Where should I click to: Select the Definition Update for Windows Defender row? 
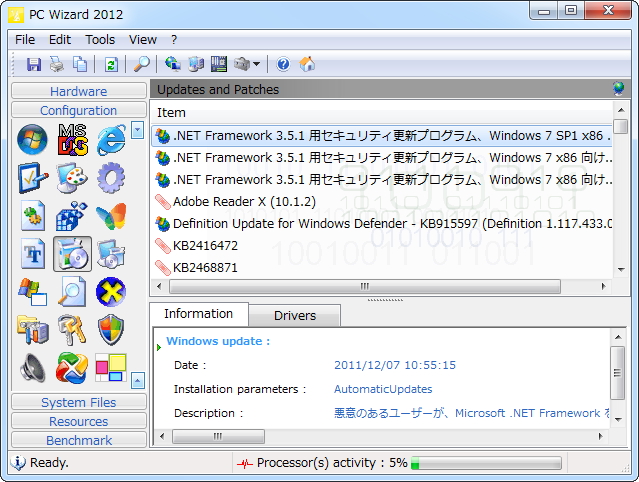[x=382, y=224]
